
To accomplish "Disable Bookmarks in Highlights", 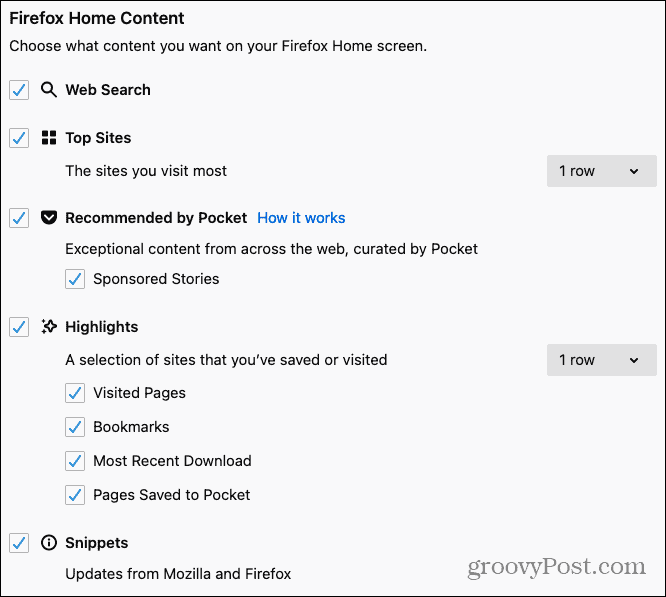I will [75, 427].
